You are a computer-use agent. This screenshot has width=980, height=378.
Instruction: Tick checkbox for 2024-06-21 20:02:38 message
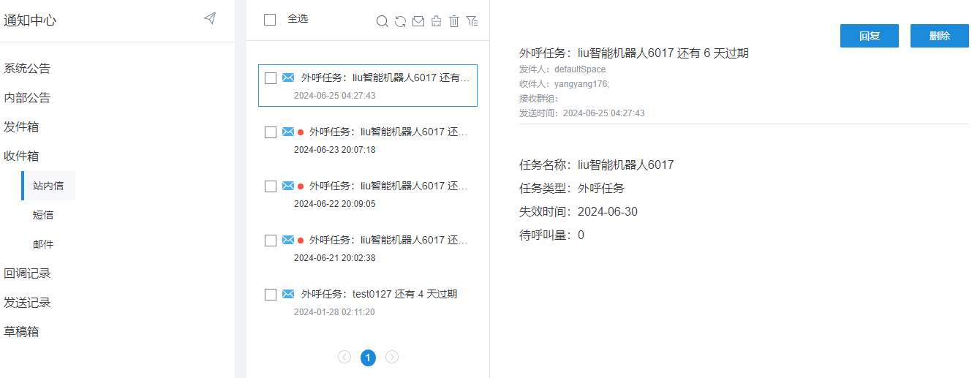tap(271, 241)
